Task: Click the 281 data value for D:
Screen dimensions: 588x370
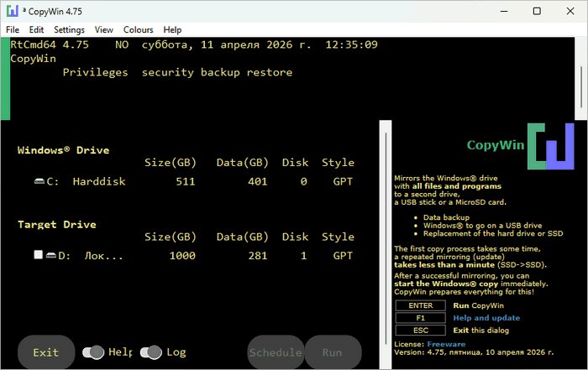Action: [258, 256]
